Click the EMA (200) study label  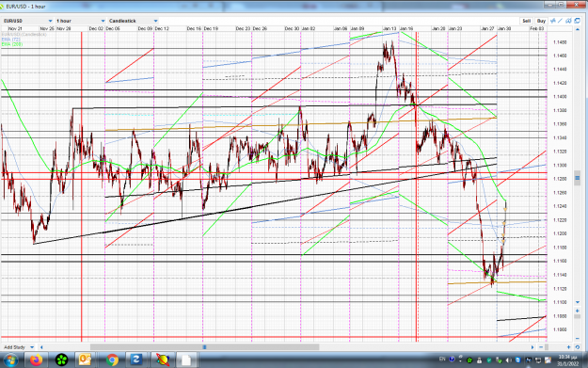pos(12,44)
